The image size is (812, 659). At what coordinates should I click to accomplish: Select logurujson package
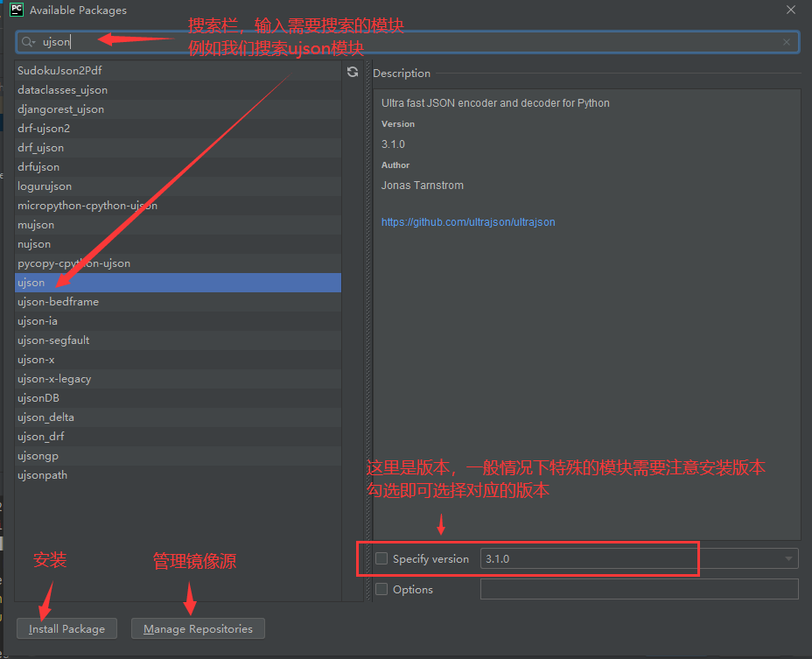[x=178, y=186]
